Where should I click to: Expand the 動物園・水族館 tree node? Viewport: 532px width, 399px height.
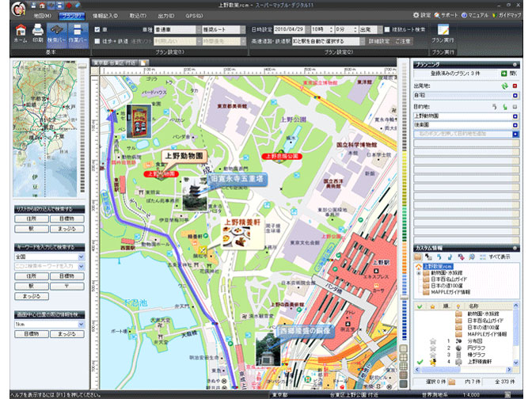[x=419, y=273]
